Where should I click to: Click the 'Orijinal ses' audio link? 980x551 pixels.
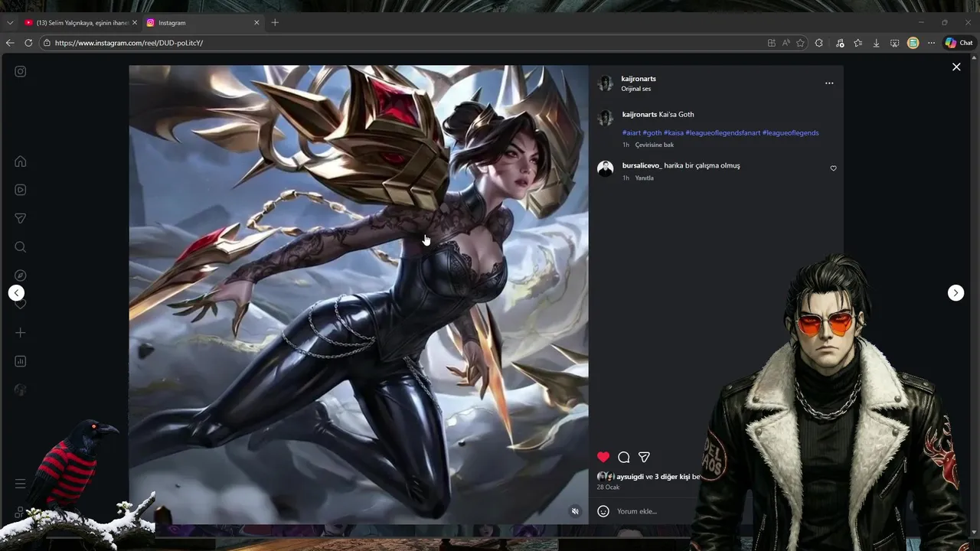click(x=636, y=89)
